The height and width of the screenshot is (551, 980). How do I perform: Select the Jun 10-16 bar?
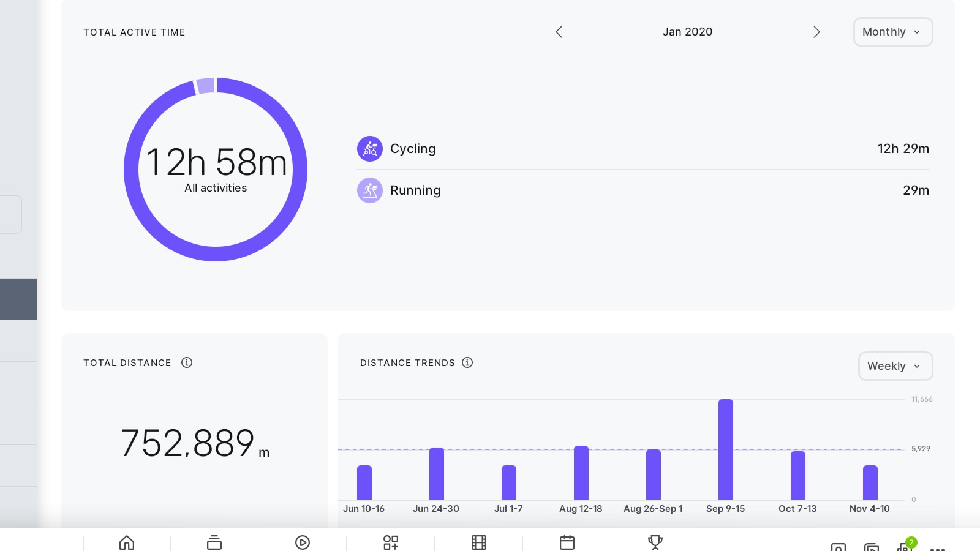(364, 482)
